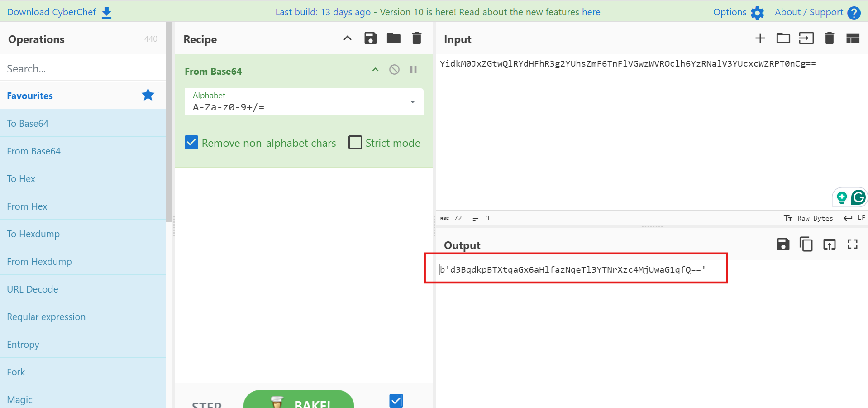
Task: Click the STEP button
Action: 207,404
